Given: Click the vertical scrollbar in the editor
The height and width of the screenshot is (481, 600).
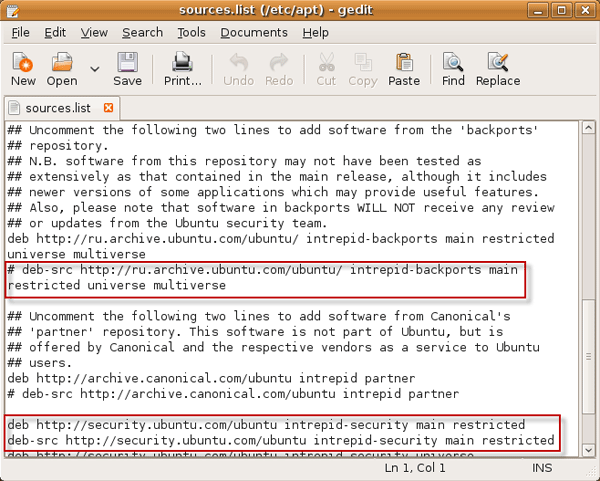Looking at the screenshot, I should coord(590,290).
